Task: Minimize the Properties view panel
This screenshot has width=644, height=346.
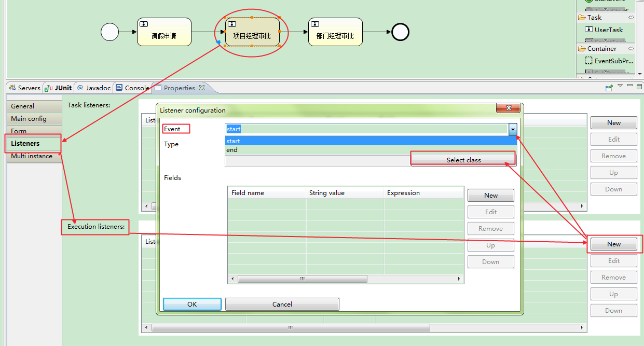Action: [630, 86]
